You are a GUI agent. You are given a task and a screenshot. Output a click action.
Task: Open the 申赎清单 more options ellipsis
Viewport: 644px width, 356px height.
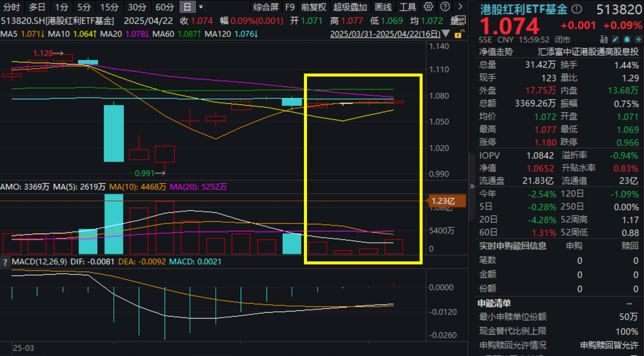click(x=629, y=304)
